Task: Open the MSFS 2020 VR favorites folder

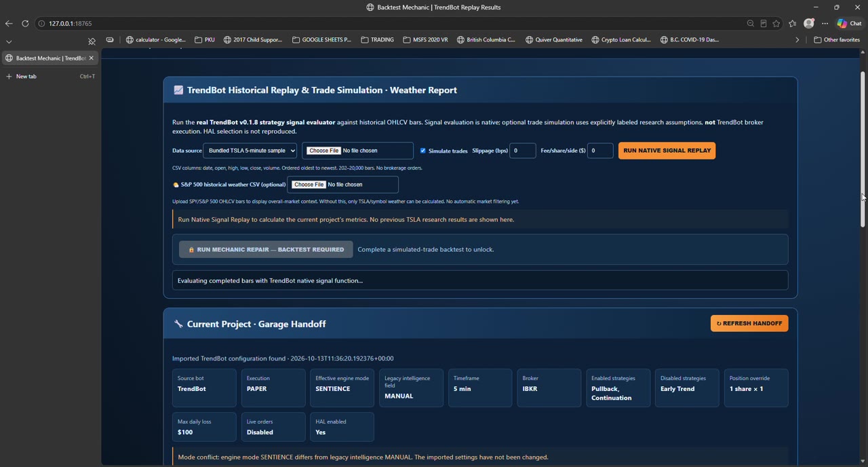Action: (425, 40)
